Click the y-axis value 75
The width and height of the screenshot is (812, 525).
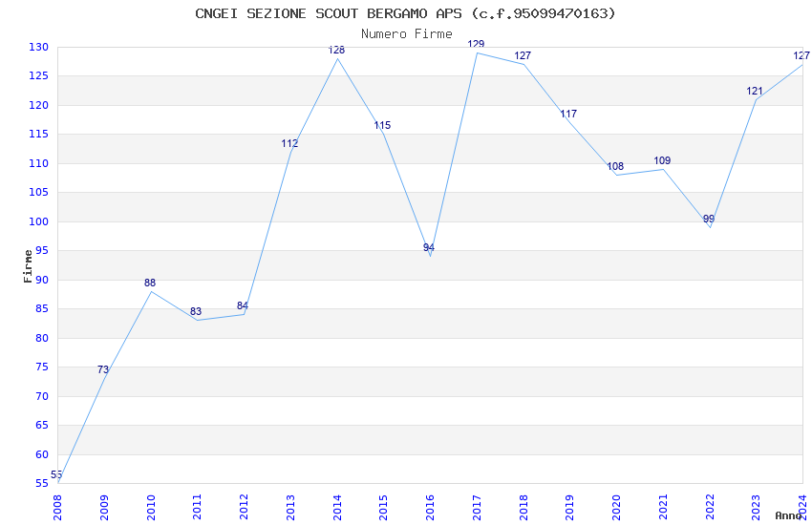pos(42,367)
